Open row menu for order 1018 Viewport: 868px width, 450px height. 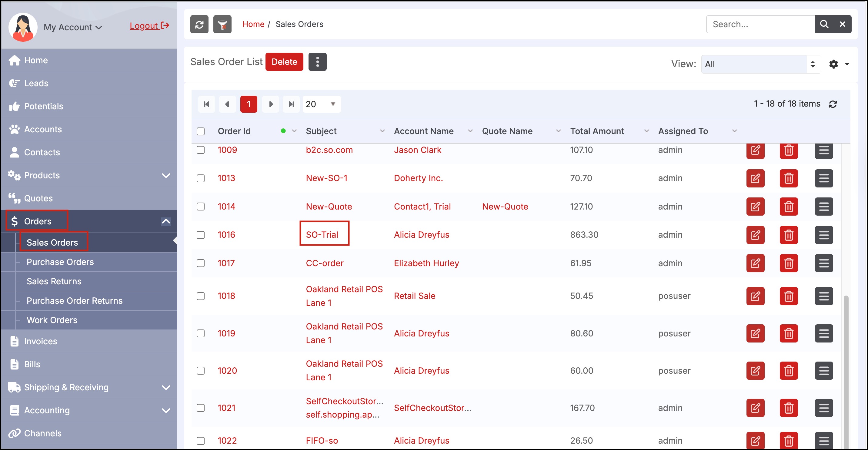[824, 296]
